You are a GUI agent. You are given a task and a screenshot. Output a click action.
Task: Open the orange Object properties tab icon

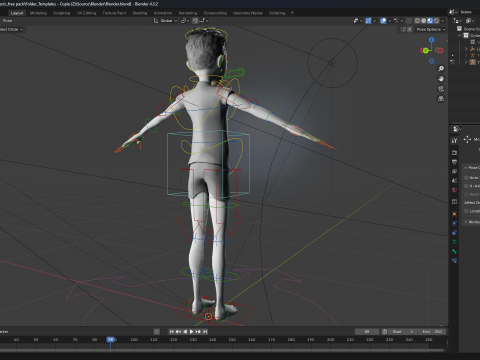[454, 214]
